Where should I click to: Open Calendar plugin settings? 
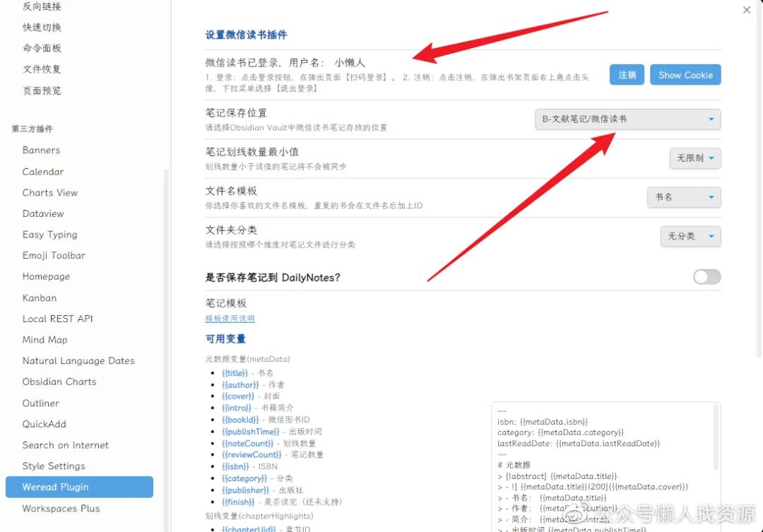tap(43, 172)
